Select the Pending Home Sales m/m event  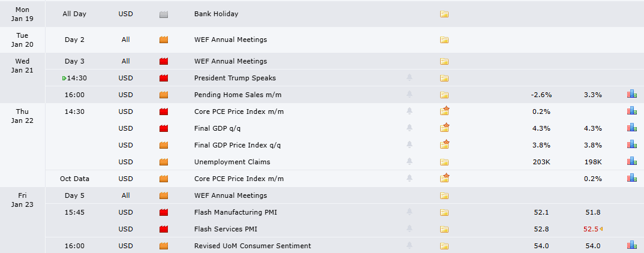tap(238, 95)
